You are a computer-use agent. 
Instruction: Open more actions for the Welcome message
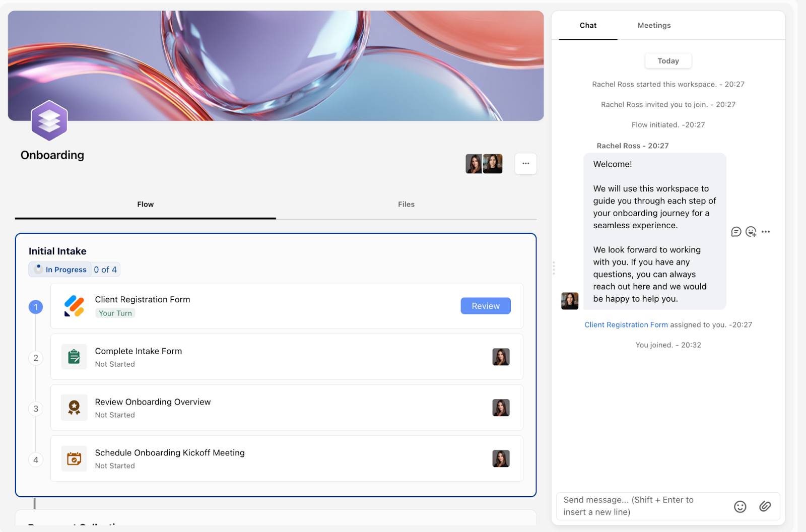pyautogui.click(x=766, y=232)
